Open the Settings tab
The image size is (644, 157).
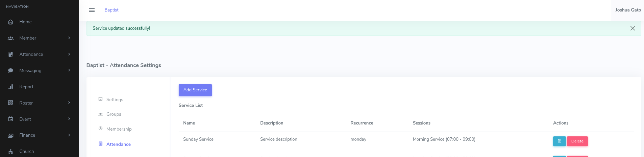(x=115, y=99)
